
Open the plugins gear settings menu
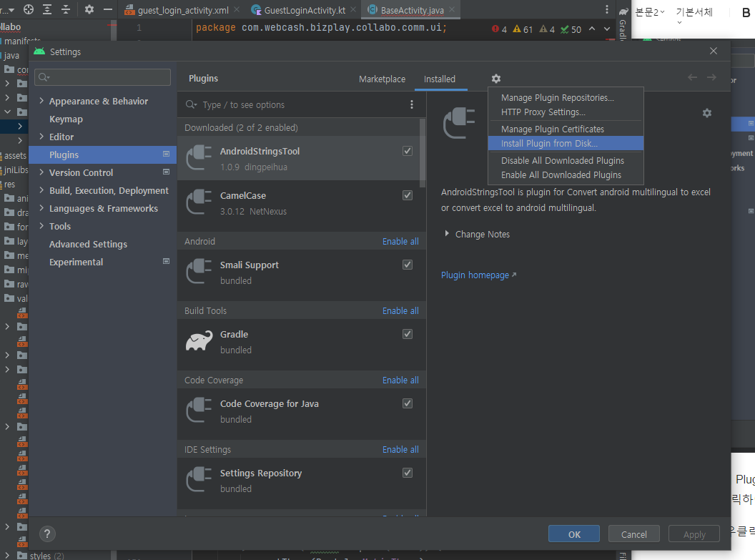(x=496, y=79)
